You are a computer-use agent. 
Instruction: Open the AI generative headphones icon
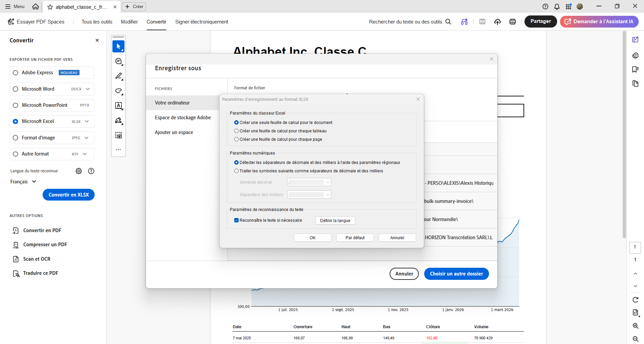coord(464,22)
